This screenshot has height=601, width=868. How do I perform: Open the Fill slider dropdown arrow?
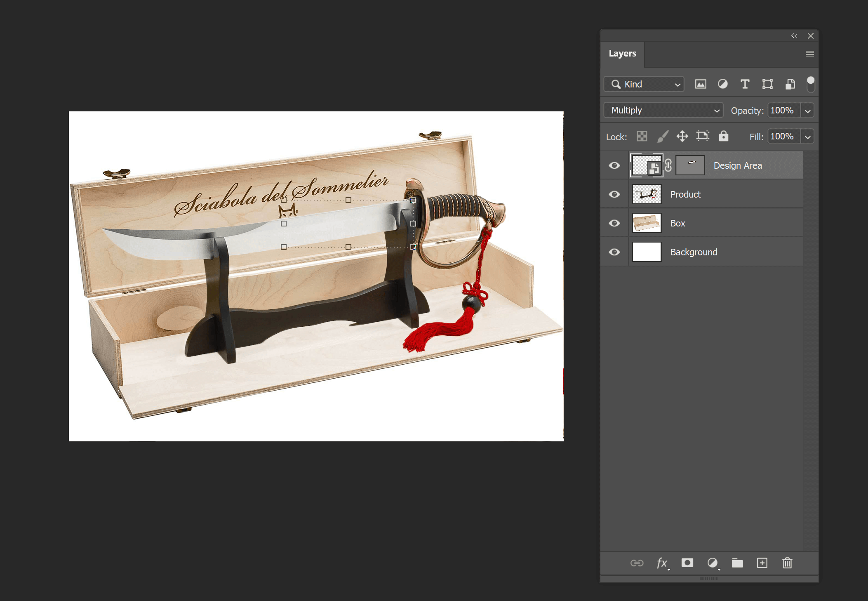pos(808,137)
